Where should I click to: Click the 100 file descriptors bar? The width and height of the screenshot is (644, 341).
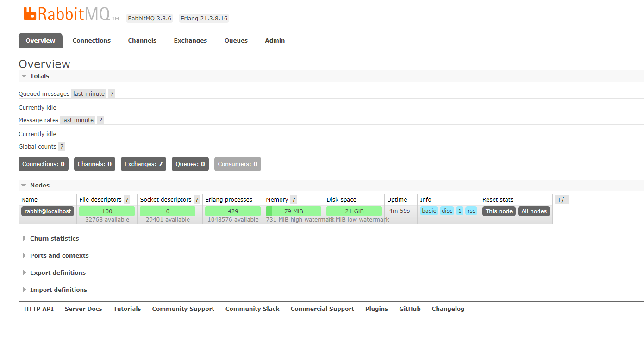click(x=107, y=211)
